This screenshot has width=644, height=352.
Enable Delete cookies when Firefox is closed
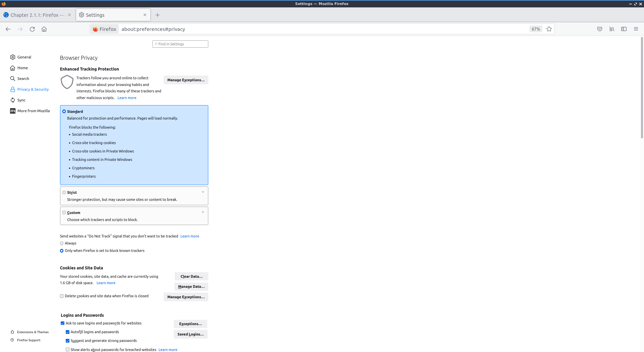[x=62, y=296]
